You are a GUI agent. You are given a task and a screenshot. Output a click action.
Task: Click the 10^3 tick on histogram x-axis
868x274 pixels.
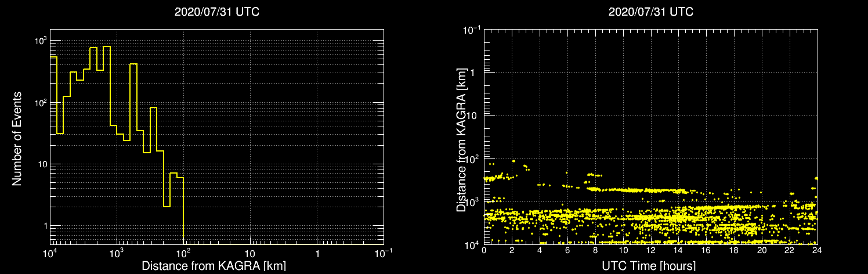click(117, 253)
